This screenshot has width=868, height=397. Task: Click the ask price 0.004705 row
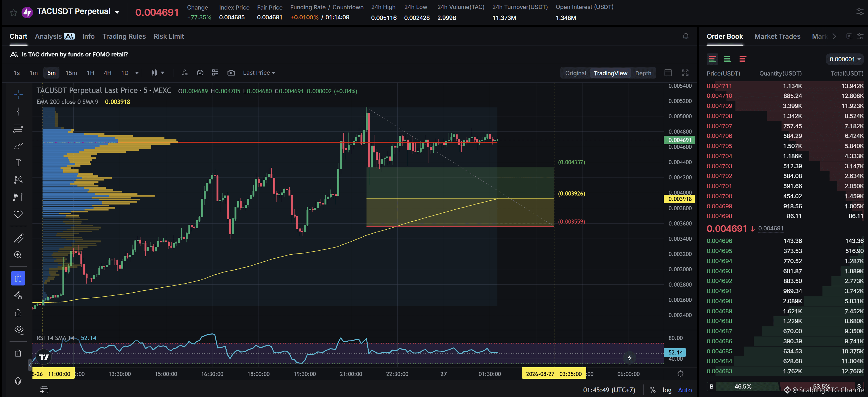[x=785, y=146]
